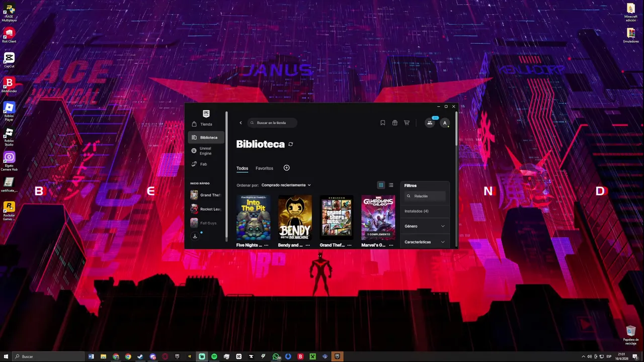Add a new collection with plus icon
644x362 pixels.
tap(287, 168)
